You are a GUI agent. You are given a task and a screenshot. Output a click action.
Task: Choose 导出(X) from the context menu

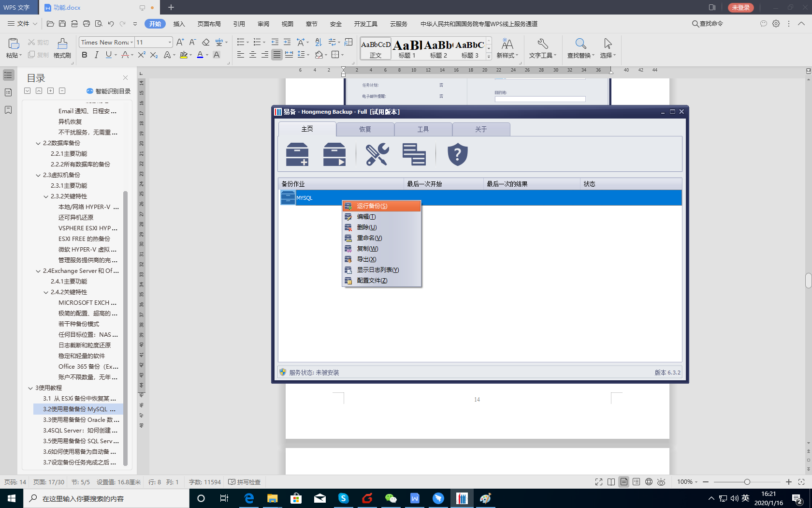[x=381, y=259]
